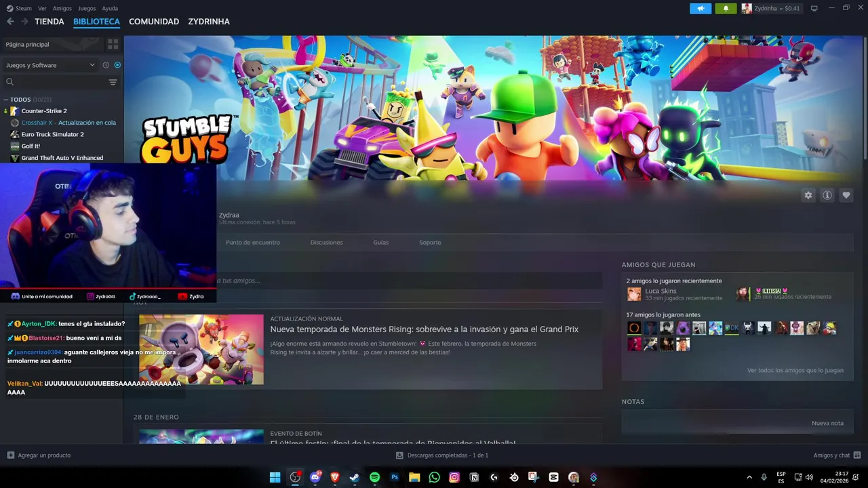Viewport: 868px width, 488px height.
Task: Open Stumble Guys info icon
Action: (827, 195)
